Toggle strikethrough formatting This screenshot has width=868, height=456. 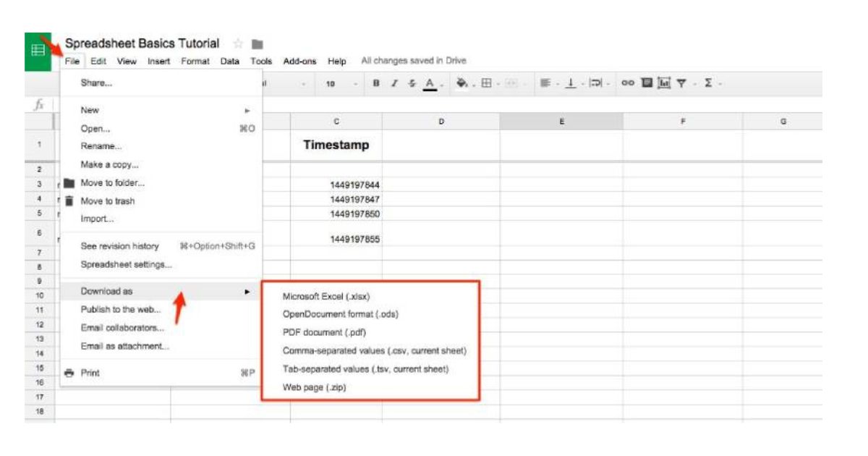(412, 84)
